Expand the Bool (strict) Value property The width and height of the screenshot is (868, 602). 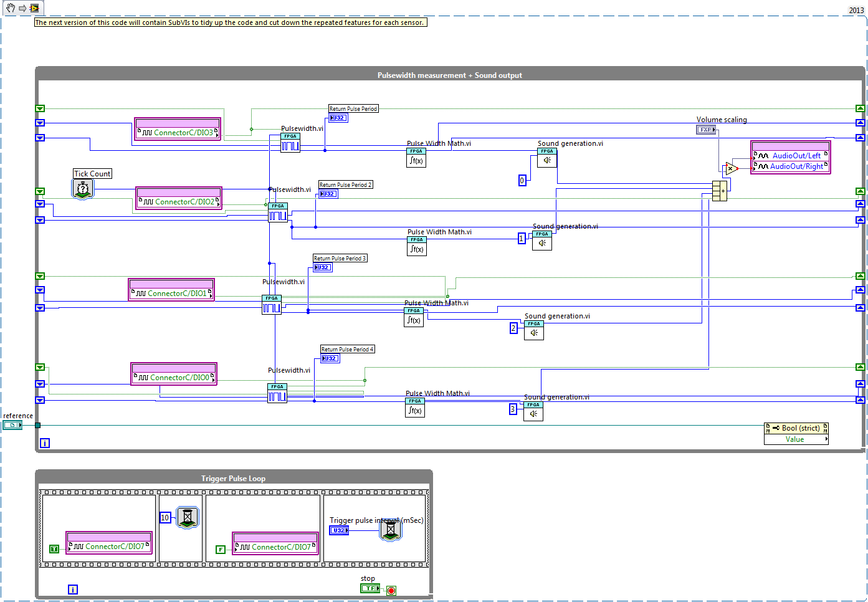796,439
